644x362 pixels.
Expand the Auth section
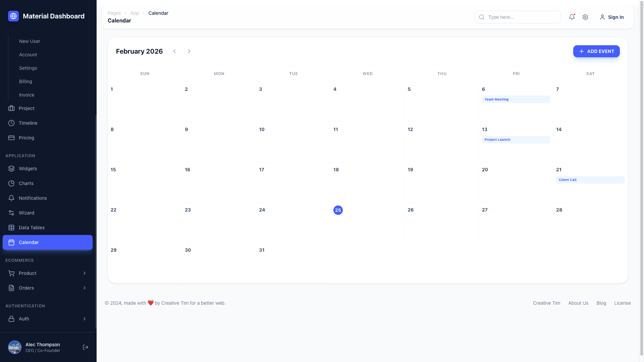tap(47, 319)
